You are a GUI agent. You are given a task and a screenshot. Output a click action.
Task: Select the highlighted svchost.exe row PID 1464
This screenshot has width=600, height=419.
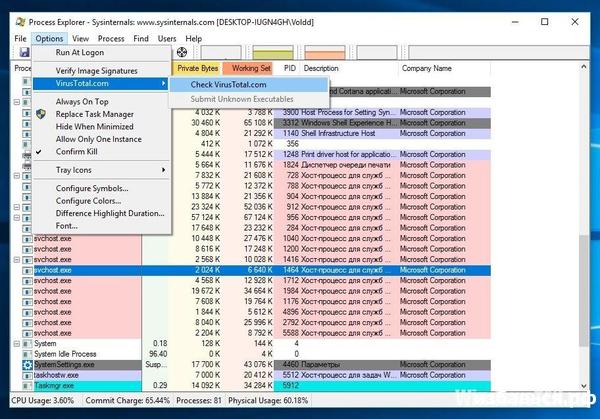click(x=256, y=270)
